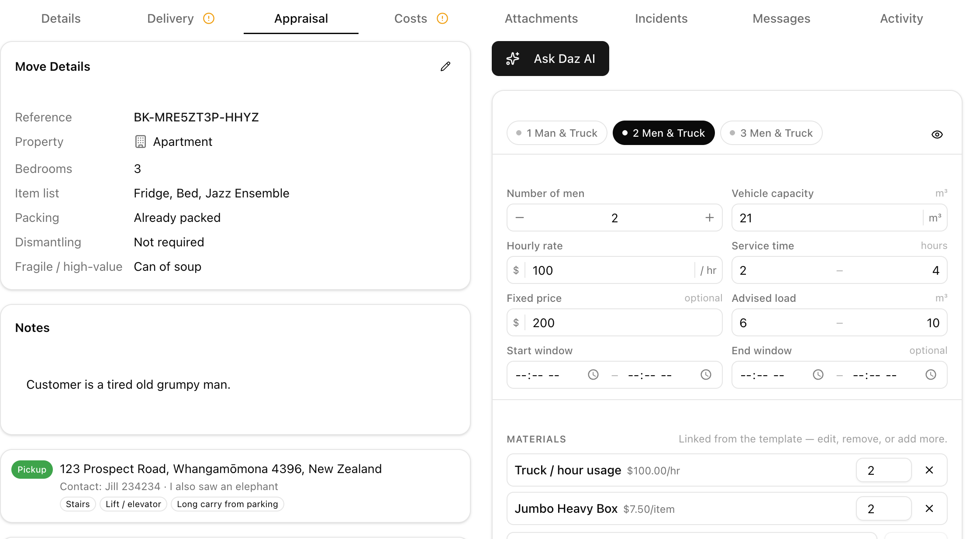Select 3 Men & Truck option
The image size is (980, 539).
[771, 133]
